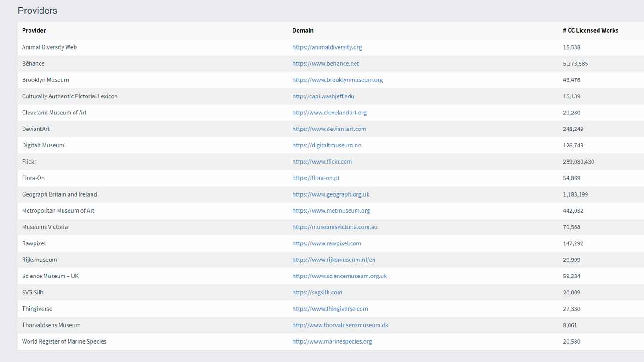The width and height of the screenshot is (644, 362).
Task: Go to the www.flickr.com link
Action: [x=322, y=162]
